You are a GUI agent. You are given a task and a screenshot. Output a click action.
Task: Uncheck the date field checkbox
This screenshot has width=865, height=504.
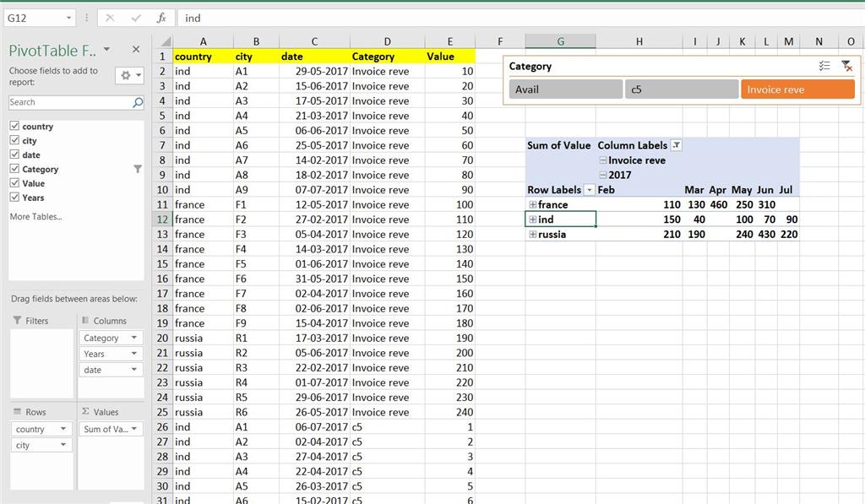click(x=15, y=154)
